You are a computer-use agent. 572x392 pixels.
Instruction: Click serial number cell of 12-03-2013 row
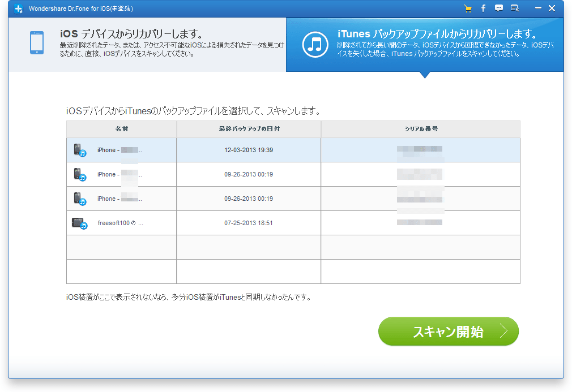421,150
